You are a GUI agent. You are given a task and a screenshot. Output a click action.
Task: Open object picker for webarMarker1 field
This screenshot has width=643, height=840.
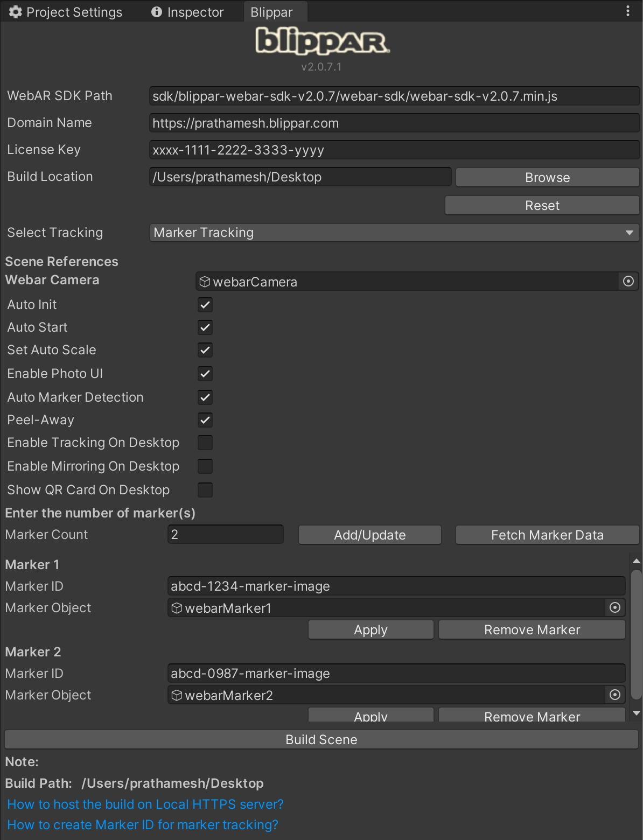click(x=614, y=608)
